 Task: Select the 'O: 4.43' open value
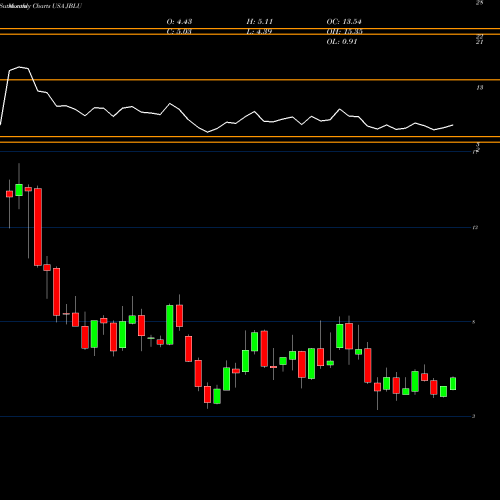pos(179,22)
